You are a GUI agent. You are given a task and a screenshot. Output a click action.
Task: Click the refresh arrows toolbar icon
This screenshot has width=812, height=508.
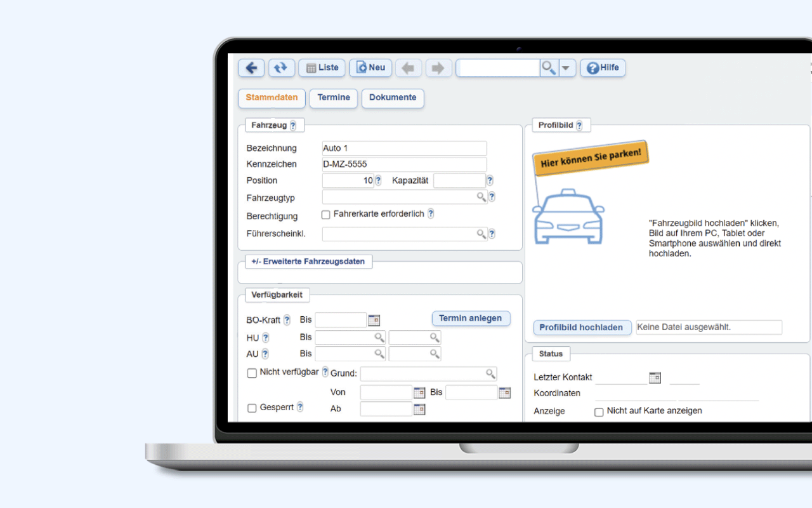pyautogui.click(x=281, y=68)
